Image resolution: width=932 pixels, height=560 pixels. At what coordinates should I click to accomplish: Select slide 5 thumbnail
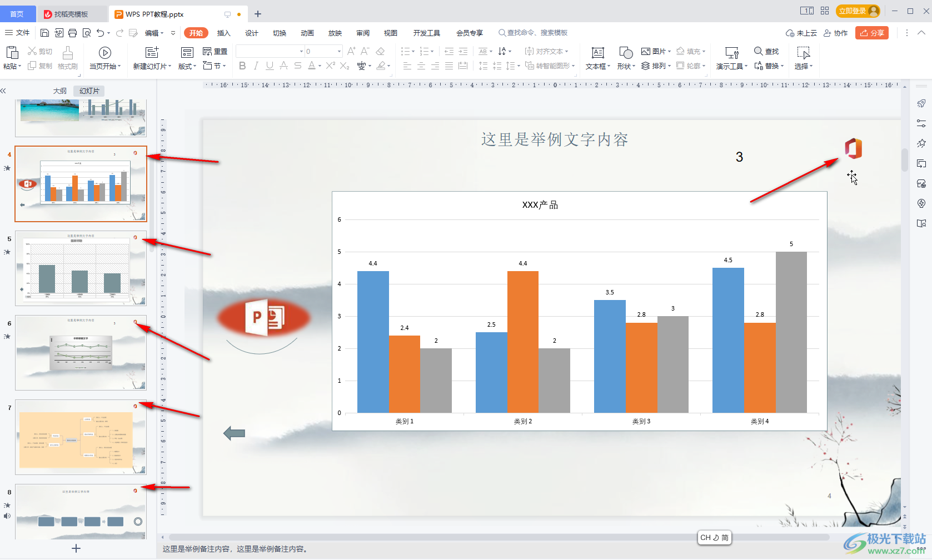[x=81, y=268]
